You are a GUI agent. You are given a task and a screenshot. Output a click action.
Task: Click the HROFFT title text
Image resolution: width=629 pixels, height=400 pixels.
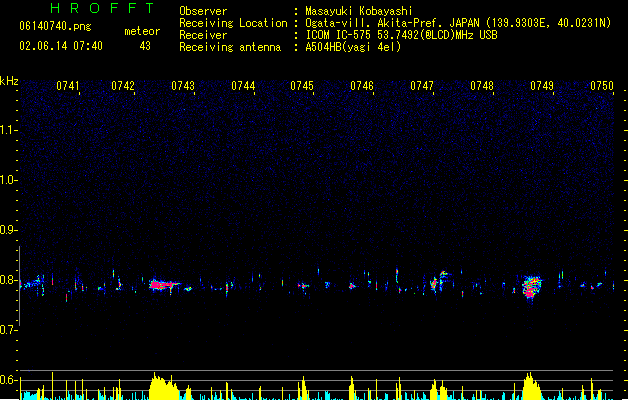102,8
